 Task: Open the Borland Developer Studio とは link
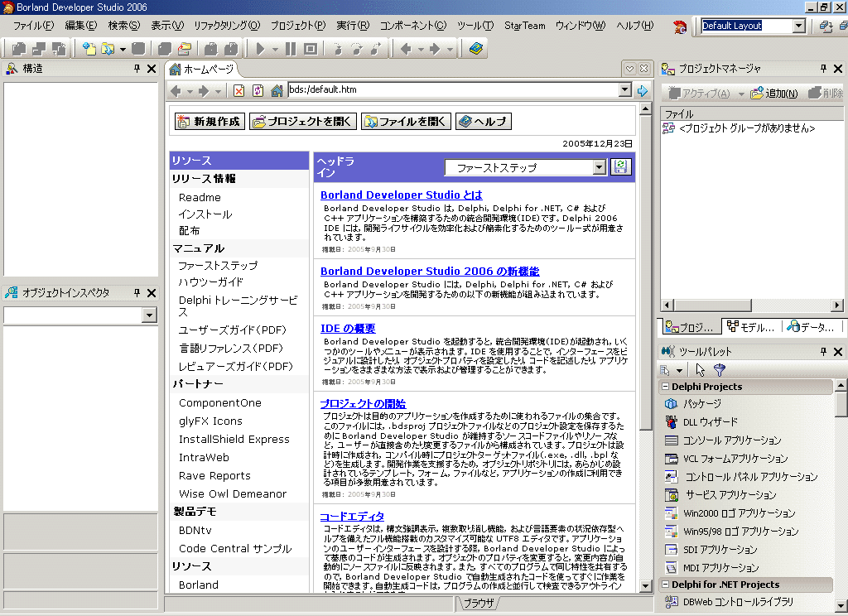tap(402, 195)
